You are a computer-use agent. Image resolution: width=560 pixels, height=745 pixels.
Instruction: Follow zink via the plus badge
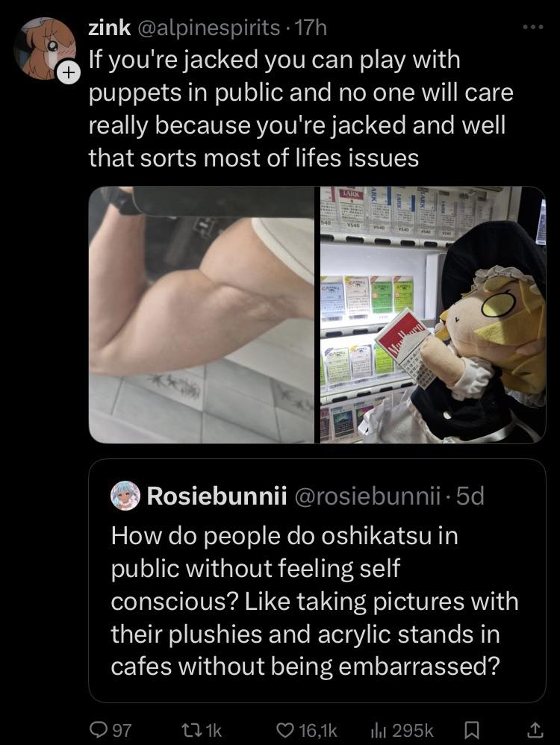[68, 74]
